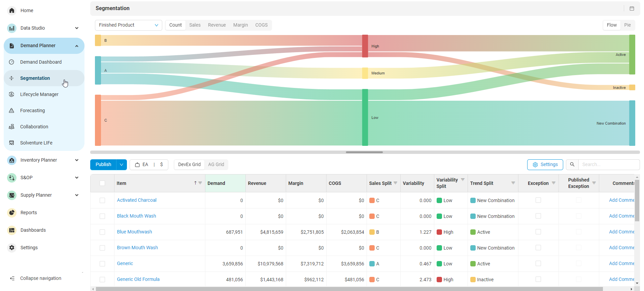Open the Generic Old Formula link
The width and height of the screenshot is (644, 291).
point(138,279)
